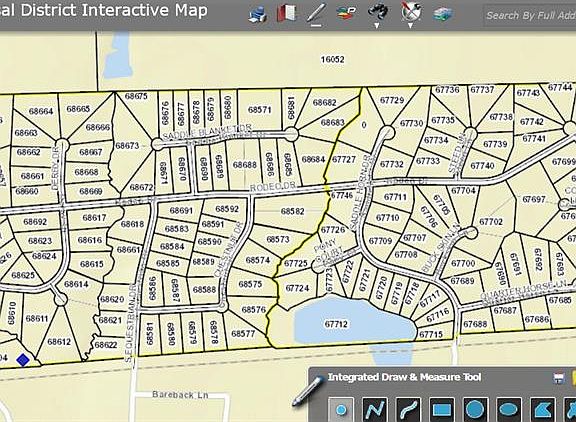Select the draw polygon tool
Screen dimensions: 576x422
coord(543,409)
